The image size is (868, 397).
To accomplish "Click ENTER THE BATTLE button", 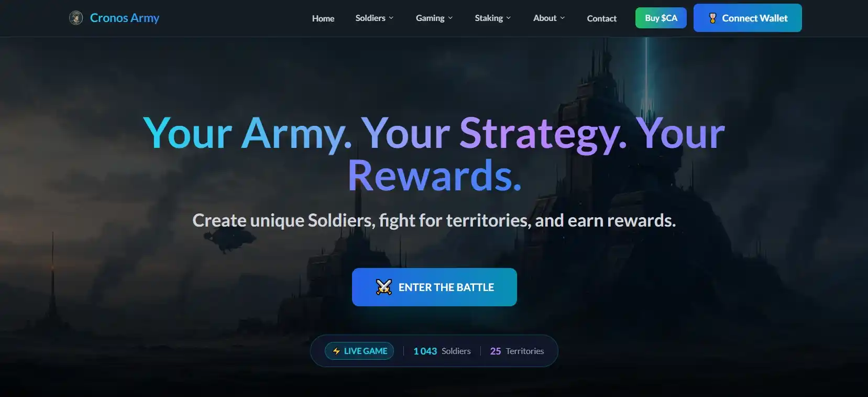I will coord(434,287).
